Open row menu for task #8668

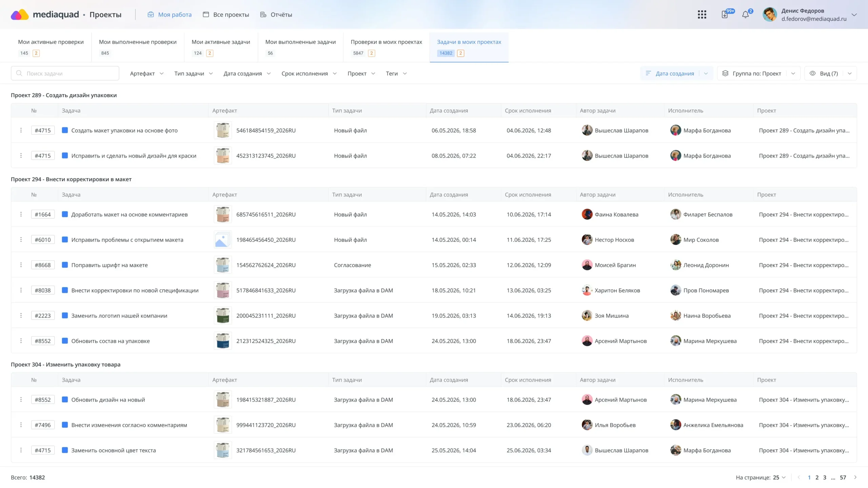[x=21, y=265]
